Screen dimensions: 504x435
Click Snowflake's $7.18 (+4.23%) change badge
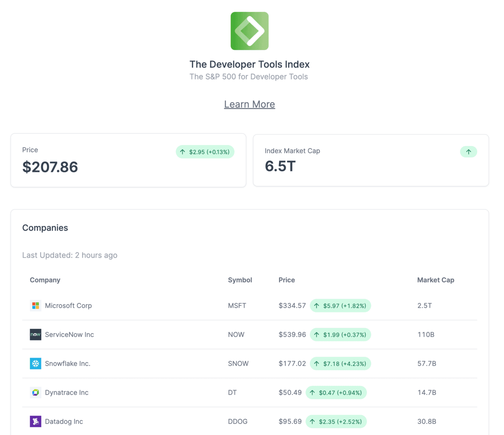[x=341, y=364]
